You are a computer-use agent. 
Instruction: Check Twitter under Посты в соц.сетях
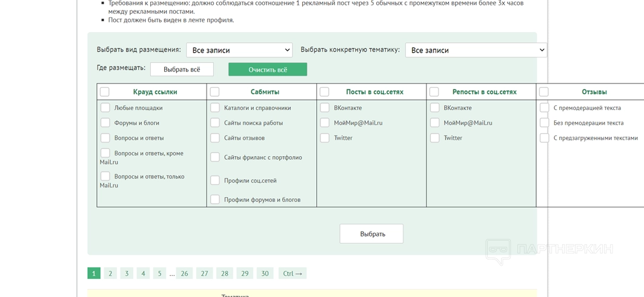(325, 138)
